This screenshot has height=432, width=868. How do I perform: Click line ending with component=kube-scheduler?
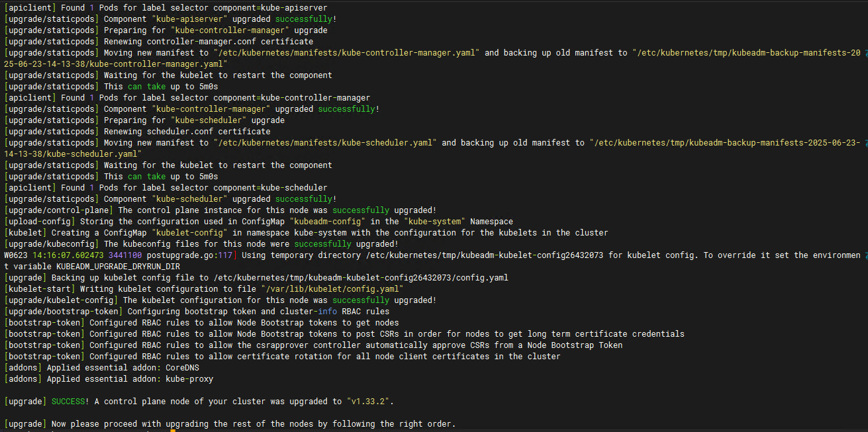pyautogui.click(x=166, y=187)
